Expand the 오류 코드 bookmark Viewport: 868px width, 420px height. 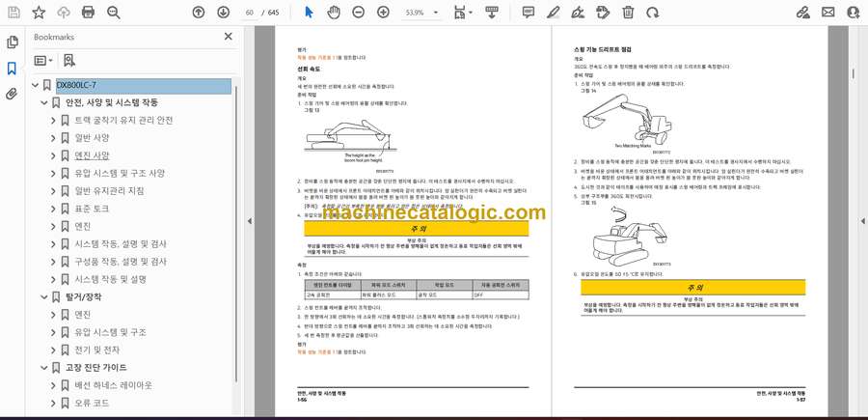(x=53, y=403)
